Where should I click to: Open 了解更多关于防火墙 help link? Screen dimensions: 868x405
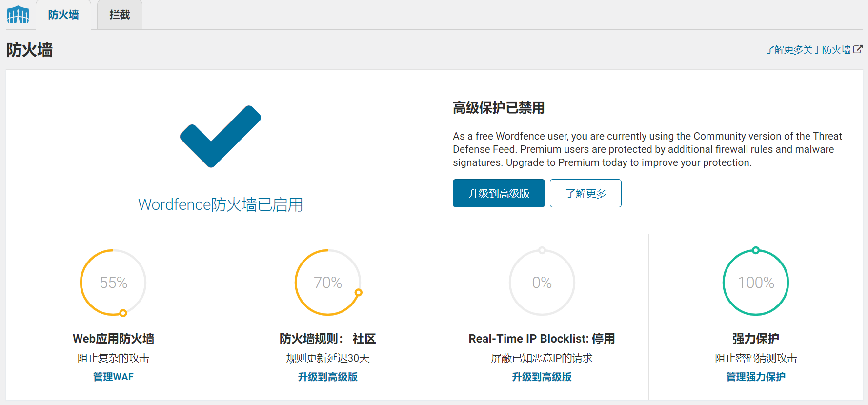(808, 50)
